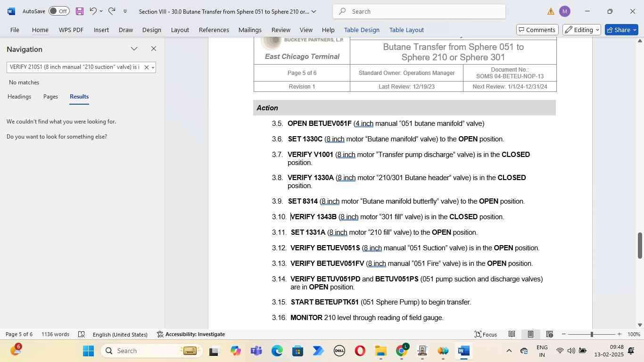
Task: Open the References ribbon tab
Action: (214, 30)
